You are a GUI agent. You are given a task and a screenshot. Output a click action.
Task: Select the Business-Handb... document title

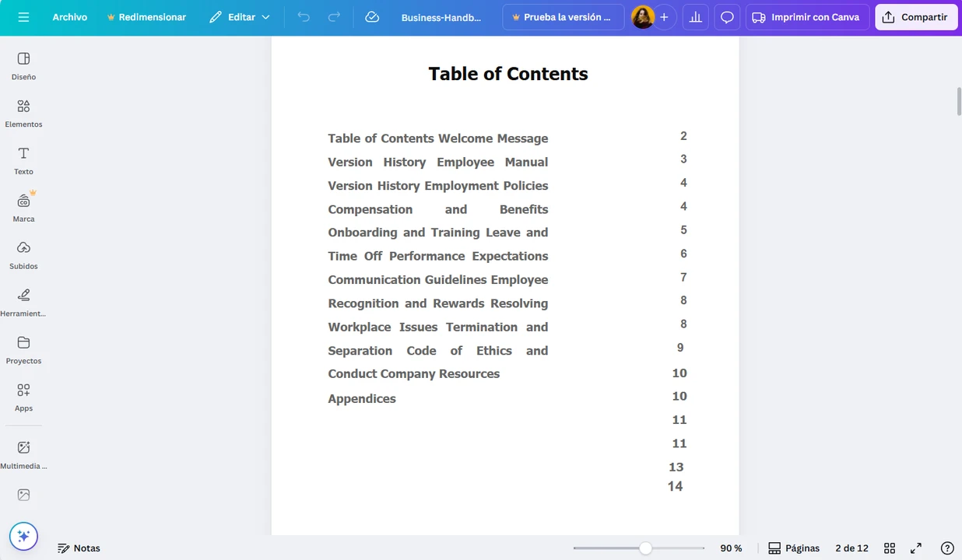click(x=441, y=17)
